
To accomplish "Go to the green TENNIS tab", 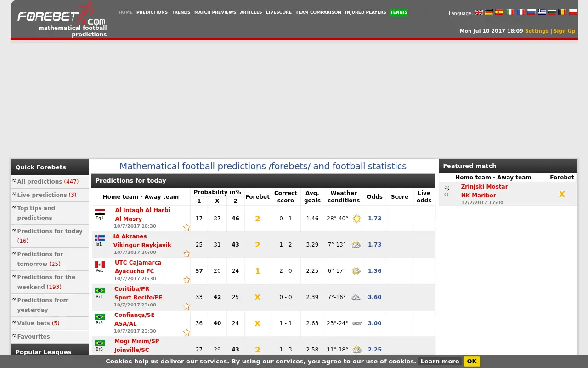I will [x=399, y=12].
